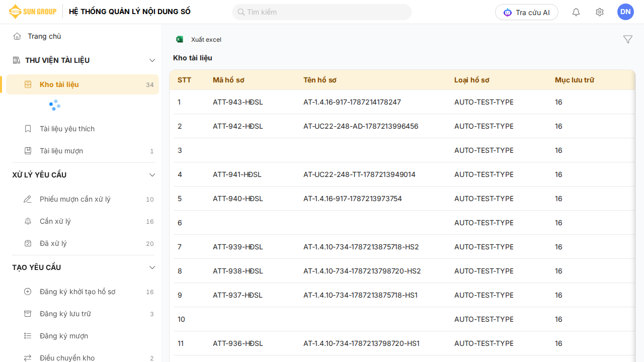The width and height of the screenshot is (644, 362).
Task: Click the Đã xử lý calendar-check icon
Action: (x=28, y=243)
